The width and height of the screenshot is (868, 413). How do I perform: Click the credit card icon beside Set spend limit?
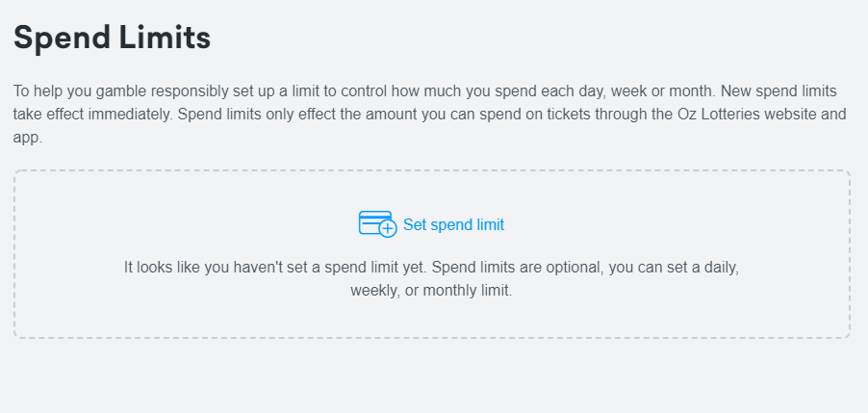tap(377, 223)
